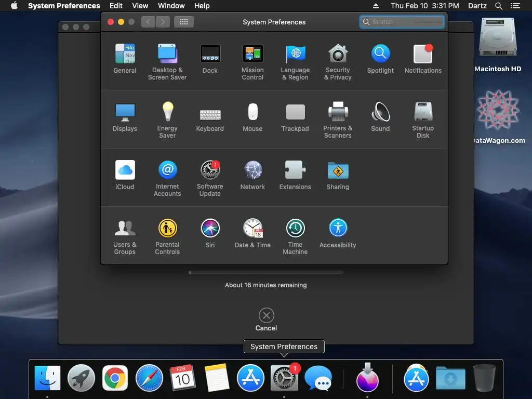Open the Trash in the Dock
The width and height of the screenshot is (532, 399).
pyautogui.click(x=485, y=378)
